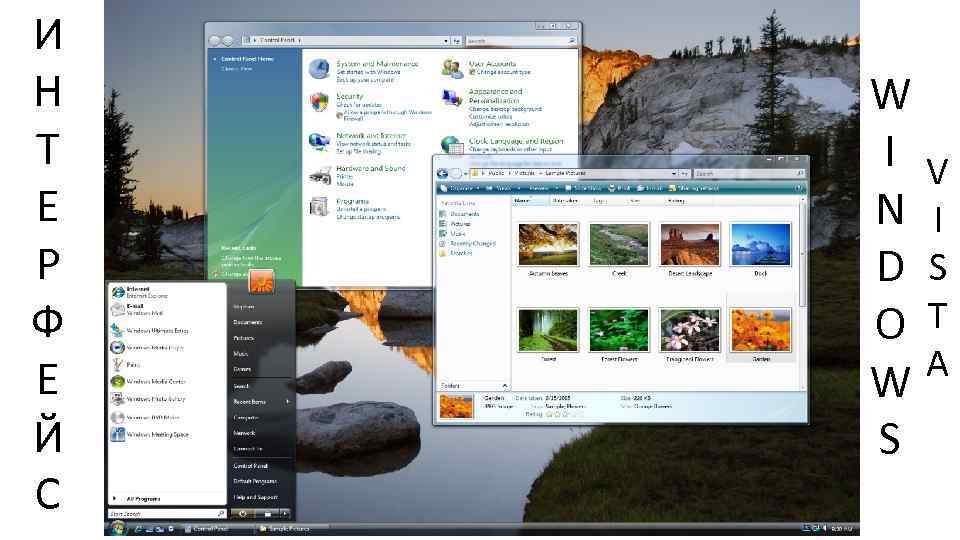Screen dimensions: 960x540
Task: Click Classic View link in Control Panel
Action: coord(236,69)
